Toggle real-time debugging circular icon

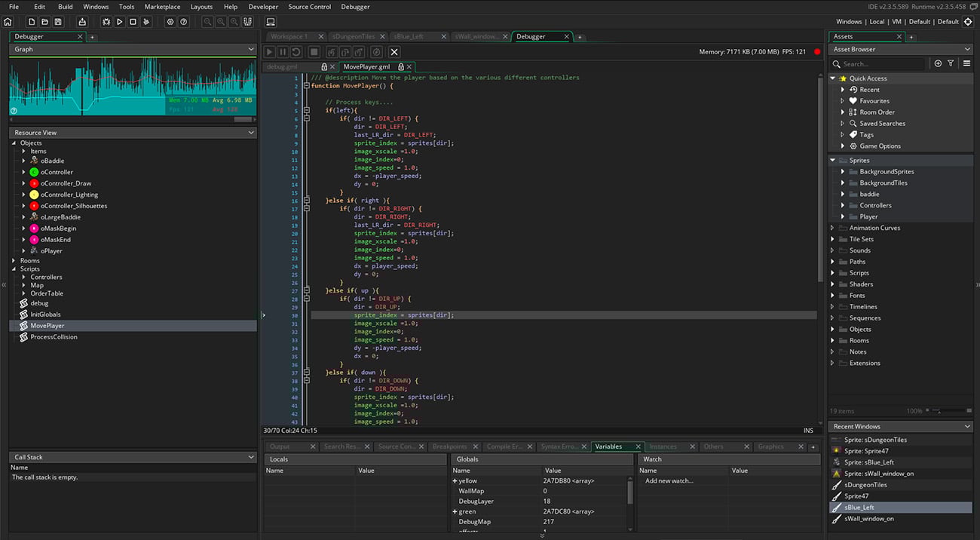376,52
